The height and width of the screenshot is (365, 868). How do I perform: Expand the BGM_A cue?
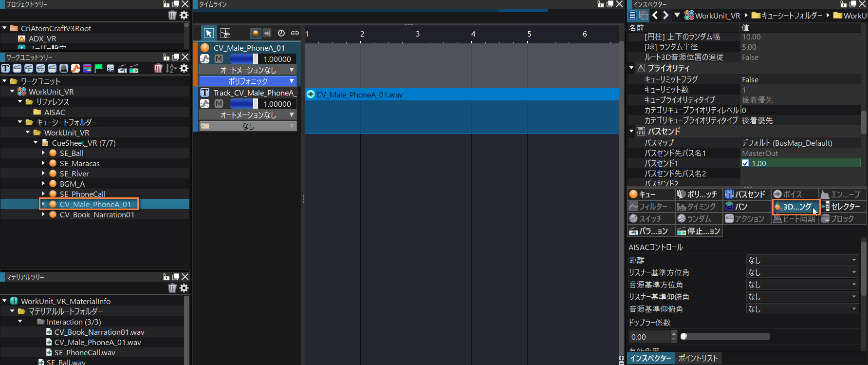coord(43,184)
